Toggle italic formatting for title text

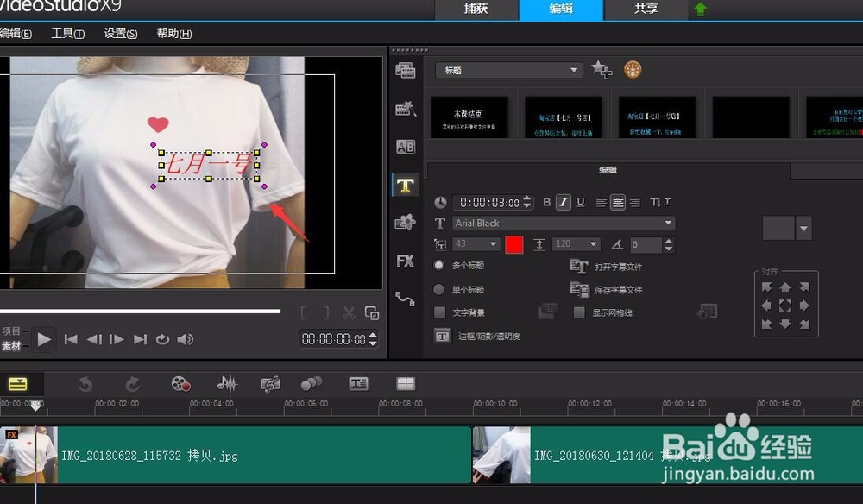(x=563, y=202)
